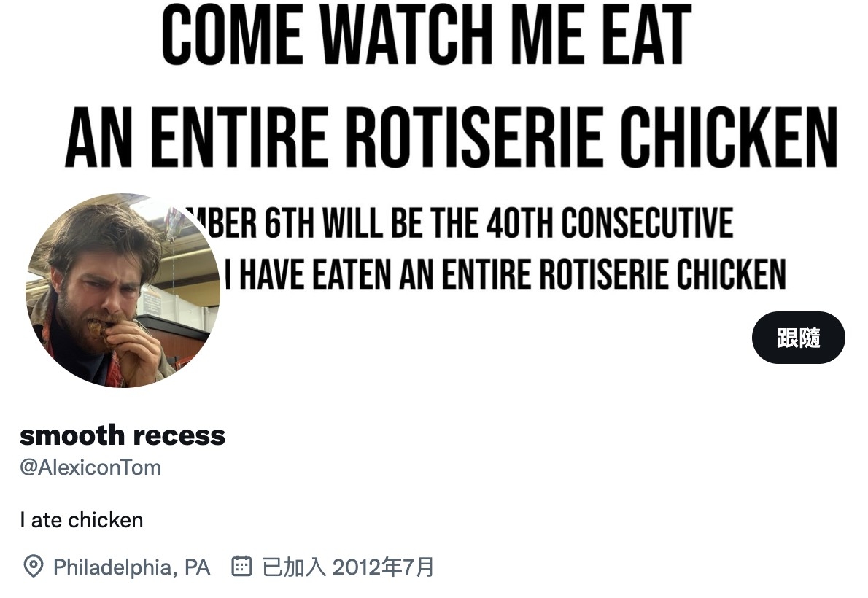This screenshot has width=868, height=598.
Task: Open the circular profile picture
Action: (123, 290)
